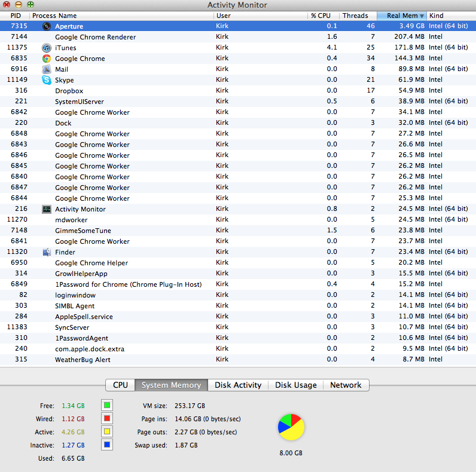The image size is (476, 472).
Task: Select the System Memory tab
Action: [171, 385]
